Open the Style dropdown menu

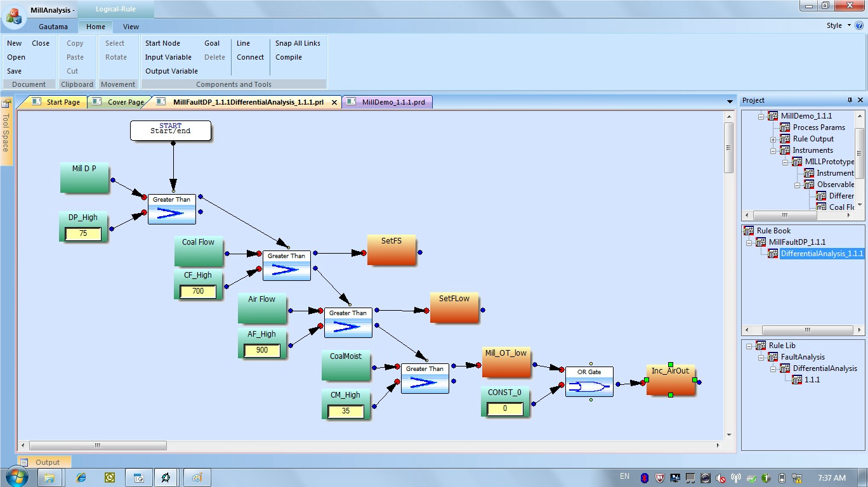[838, 26]
